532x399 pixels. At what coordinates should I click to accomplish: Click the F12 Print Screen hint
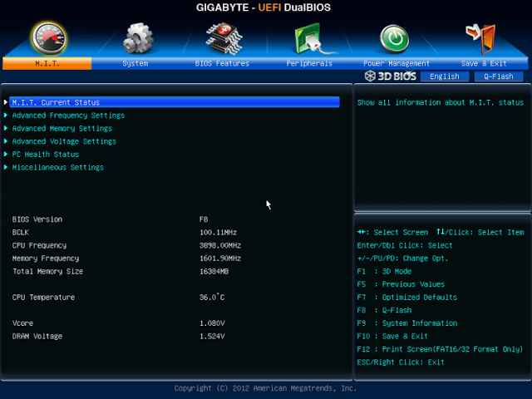440,349
